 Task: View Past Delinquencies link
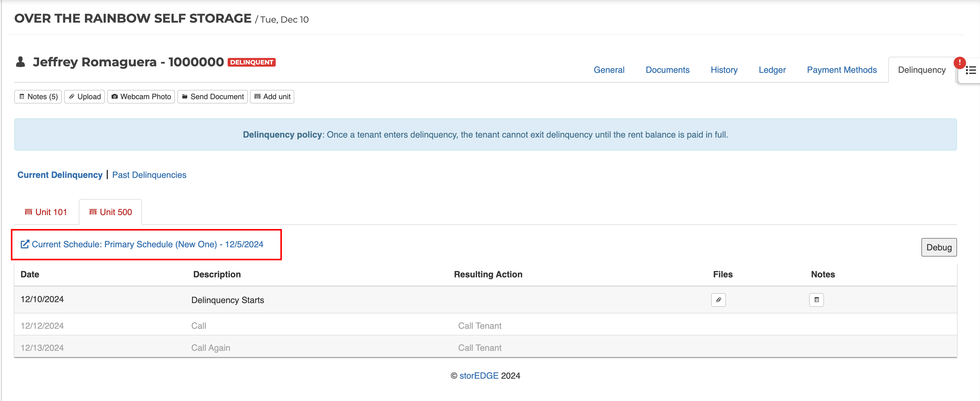coord(149,175)
